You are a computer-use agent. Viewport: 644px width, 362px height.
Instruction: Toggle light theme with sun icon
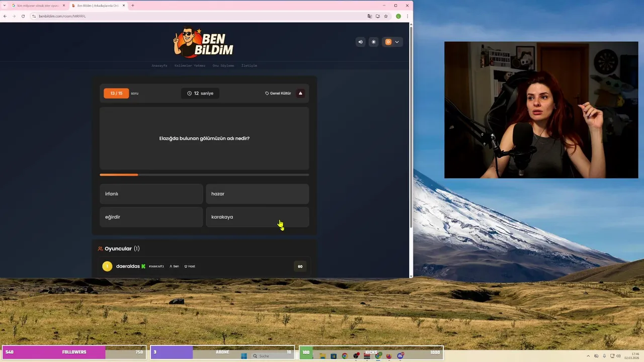pyautogui.click(x=373, y=42)
